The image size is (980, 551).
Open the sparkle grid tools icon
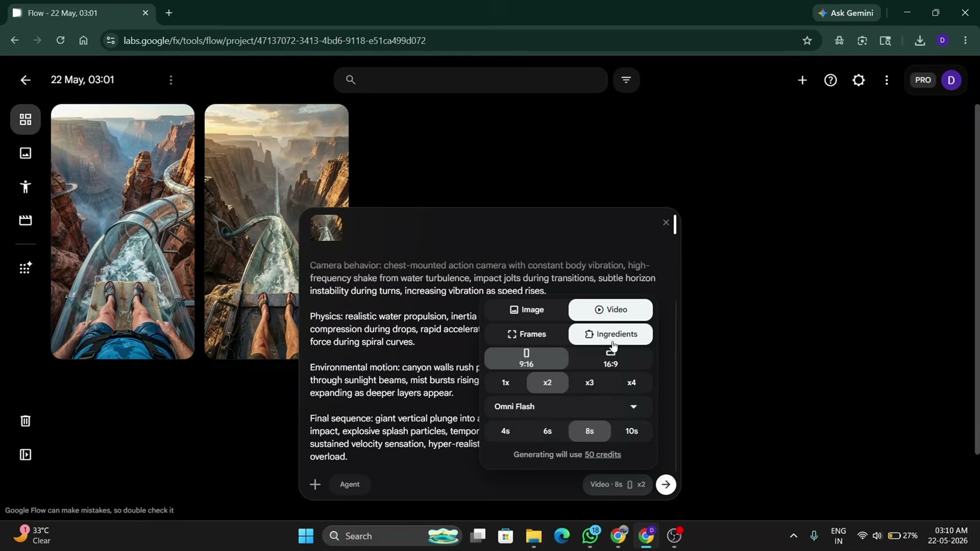tap(26, 268)
